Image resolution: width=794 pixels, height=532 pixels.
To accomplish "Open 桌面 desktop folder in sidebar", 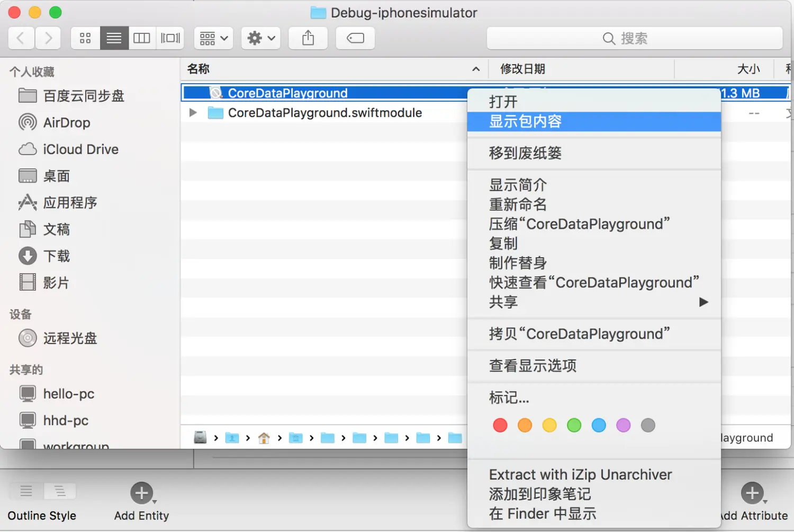I will (x=44, y=176).
